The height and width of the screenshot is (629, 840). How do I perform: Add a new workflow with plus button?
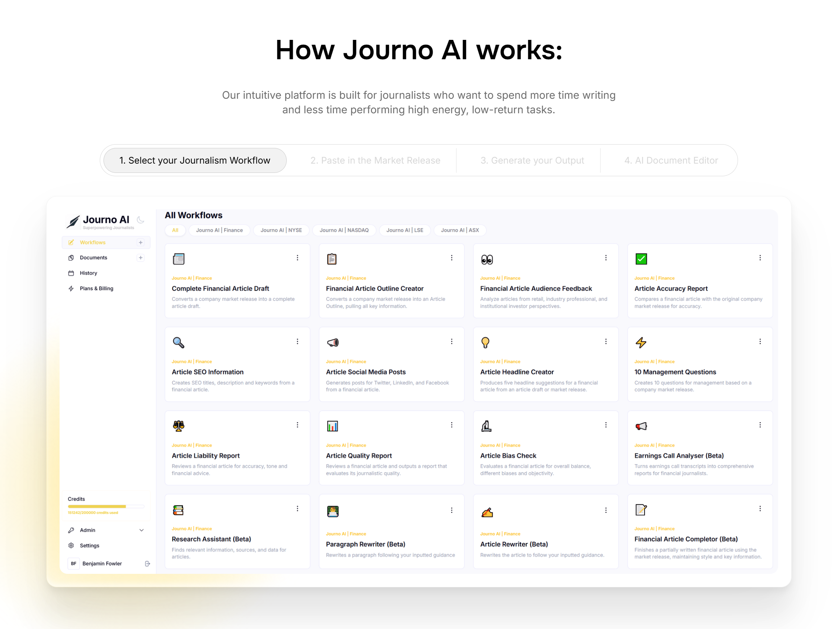pos(140,243)
